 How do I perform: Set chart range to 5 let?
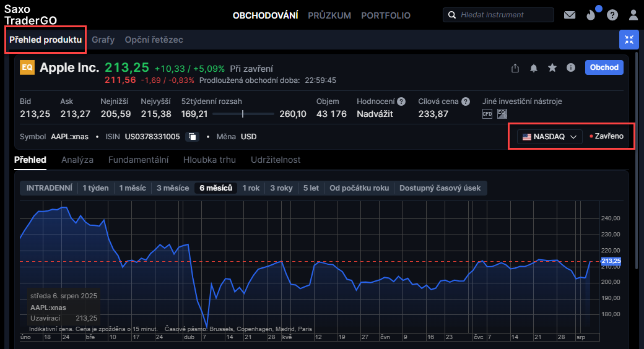[x=311, y=188]
